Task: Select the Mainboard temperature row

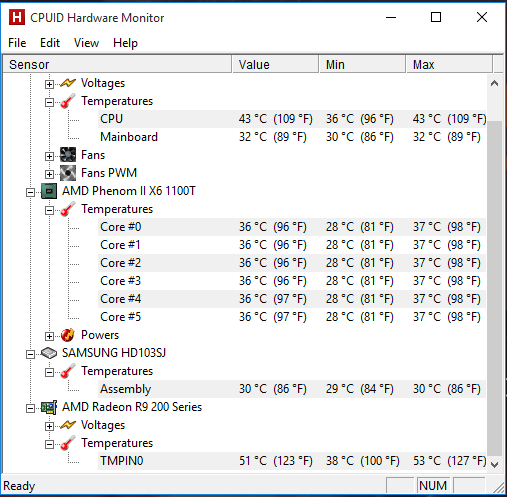Action: coord(292,137)
